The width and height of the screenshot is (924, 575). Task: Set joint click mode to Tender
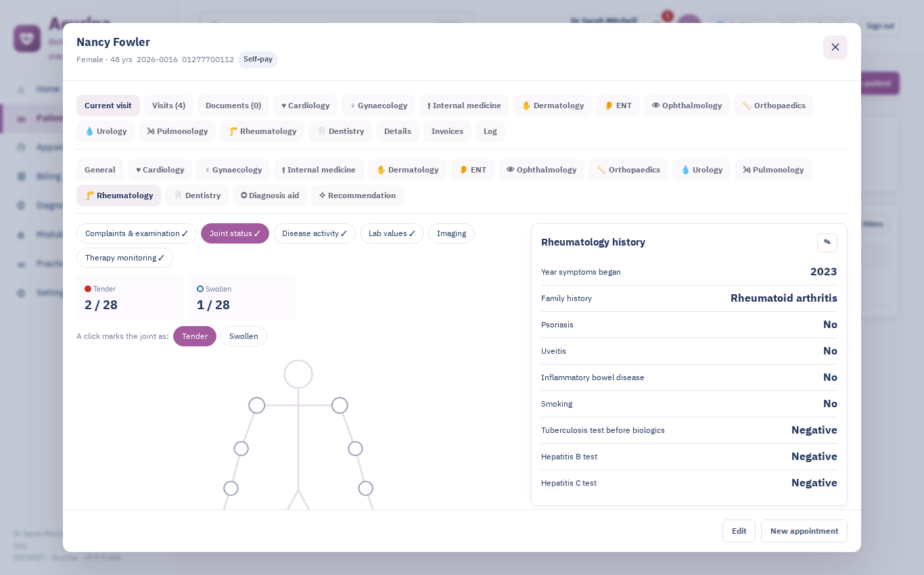pyautogui.click(x=195, y=336)
